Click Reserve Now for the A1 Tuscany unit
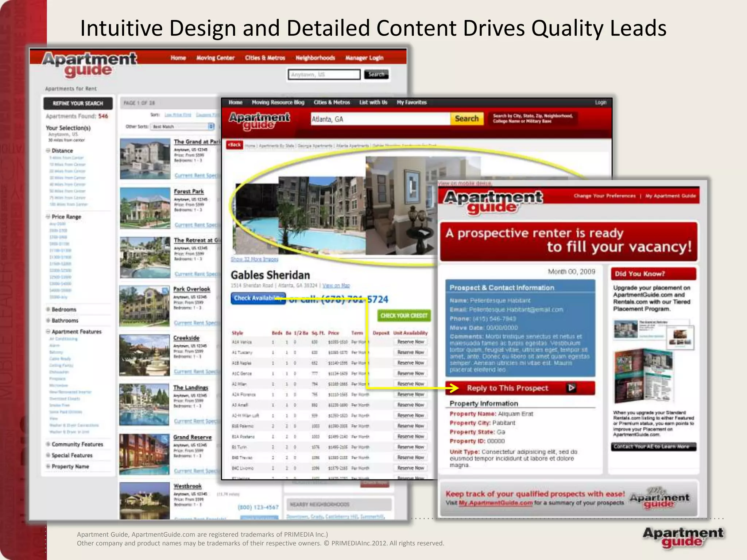The height and width of the screenshot is (560, 747). coord(411,353)
